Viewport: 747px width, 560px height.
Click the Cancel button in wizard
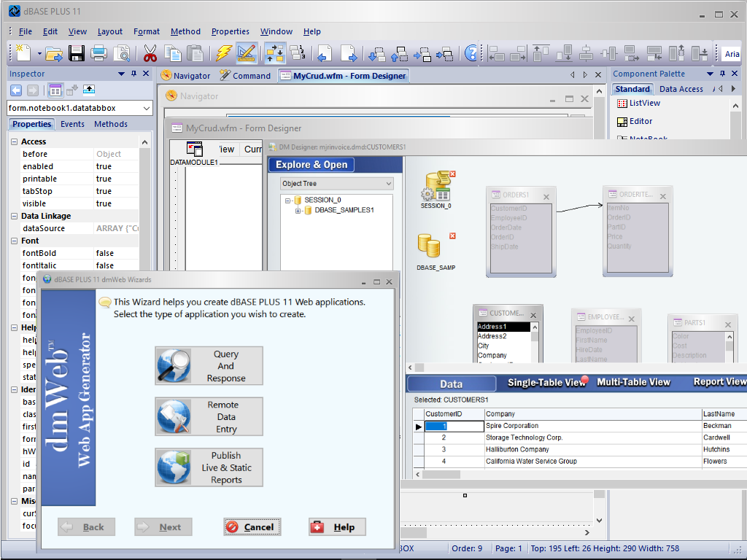[x=252, y=527]
